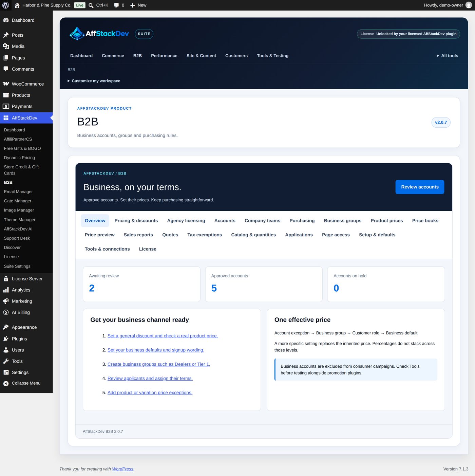Switch to the Agency licensing tab

coord(186,221)
